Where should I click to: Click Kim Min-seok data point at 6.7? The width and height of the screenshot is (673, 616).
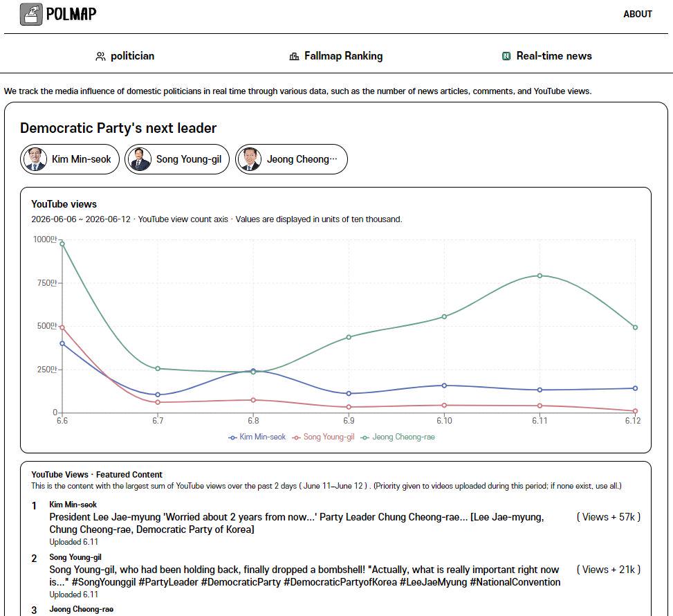158,395
